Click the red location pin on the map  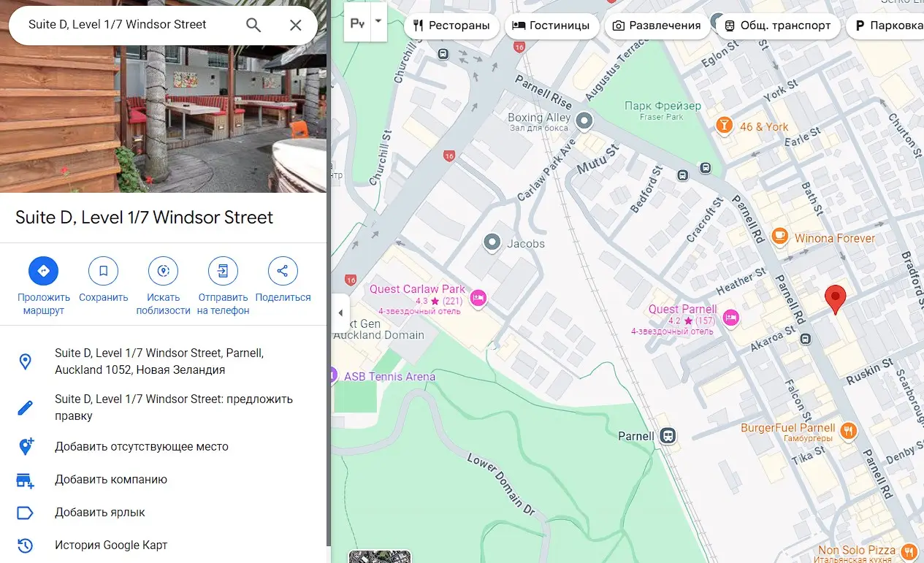pyautogui.click(x=835, y=298)
